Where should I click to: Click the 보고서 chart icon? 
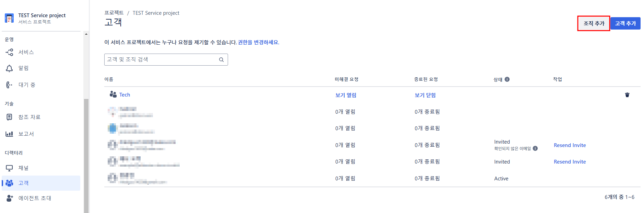[9, 134]
